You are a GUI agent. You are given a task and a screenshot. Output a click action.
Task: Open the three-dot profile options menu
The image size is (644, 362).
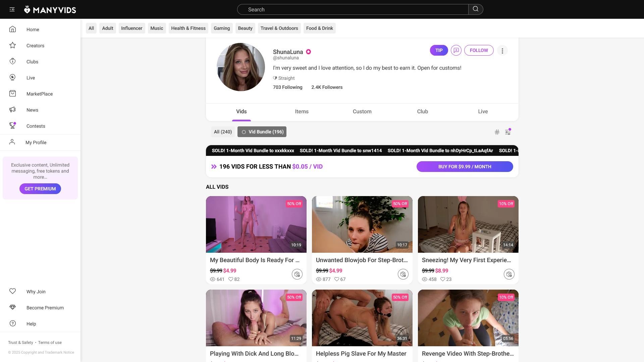(x=502, y=51)
